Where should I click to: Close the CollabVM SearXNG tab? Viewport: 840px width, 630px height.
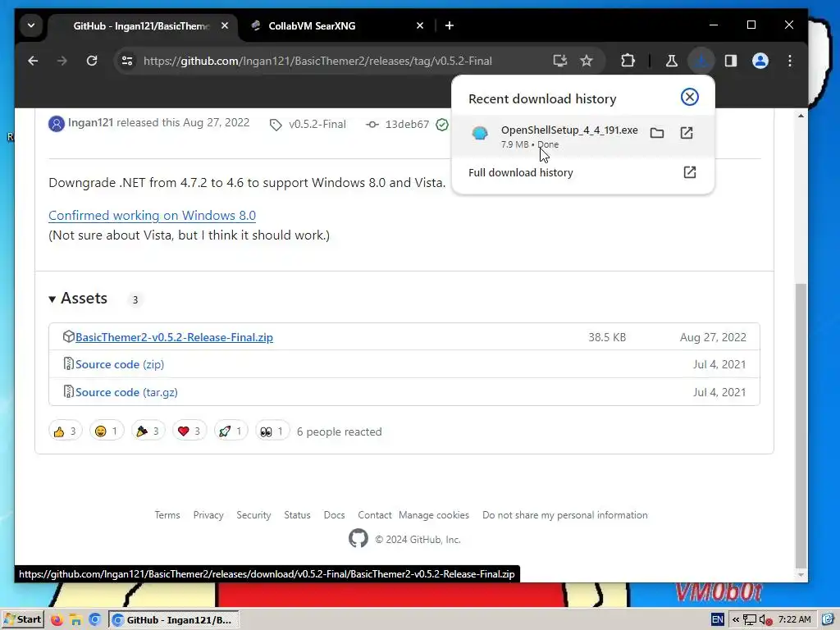click(x=420, y=25)
